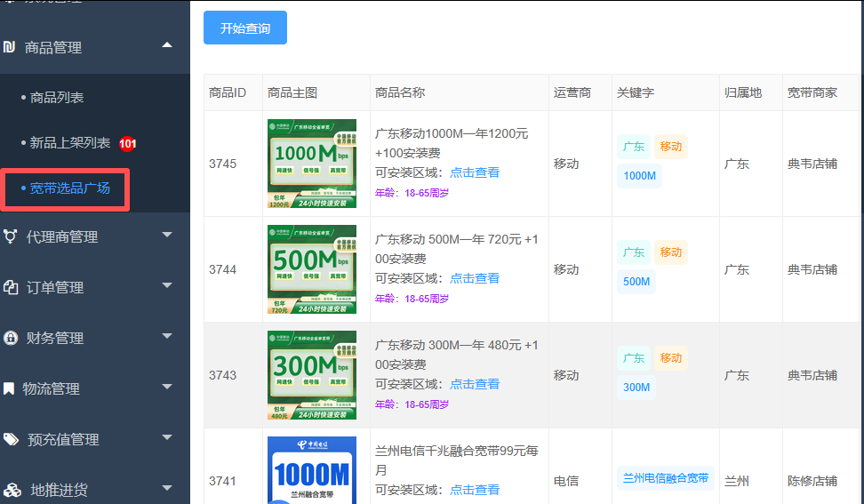864x504 pixels.
Task: Expand the 代理商管理 menu arrow
Action: (x=167, y=235)
